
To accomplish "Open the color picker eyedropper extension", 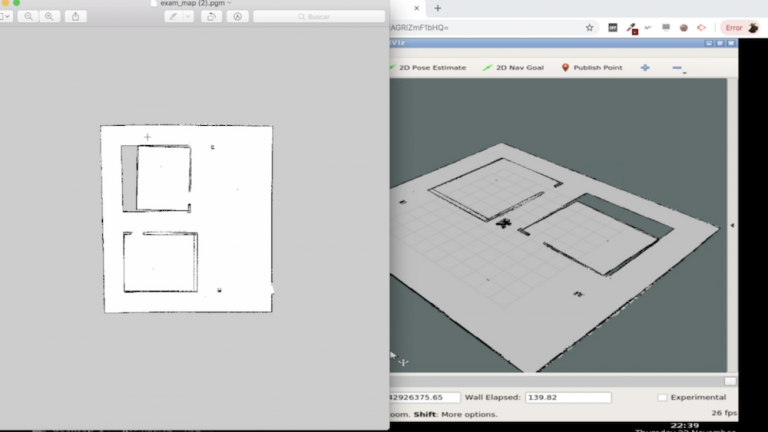I will (631, 28).
